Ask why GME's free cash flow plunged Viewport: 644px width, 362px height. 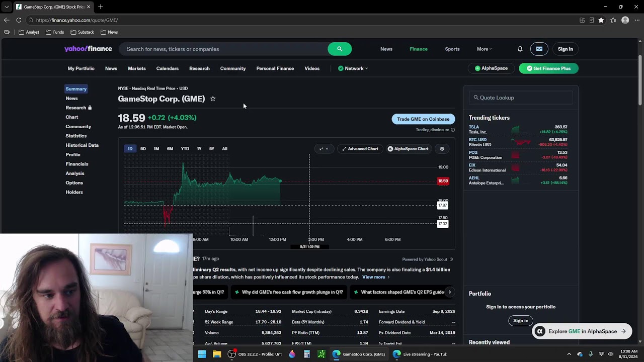point(289,292)
